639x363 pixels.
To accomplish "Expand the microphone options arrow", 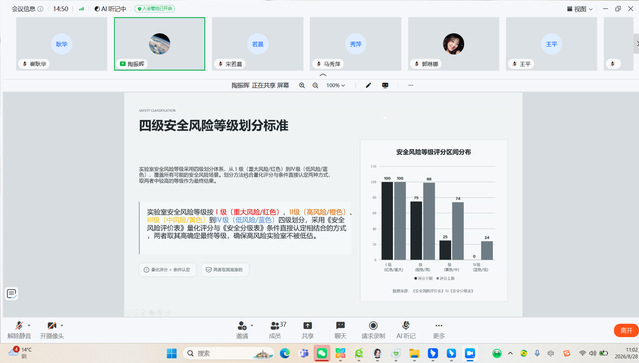I will pyautogui.click(x=29, y=326).
